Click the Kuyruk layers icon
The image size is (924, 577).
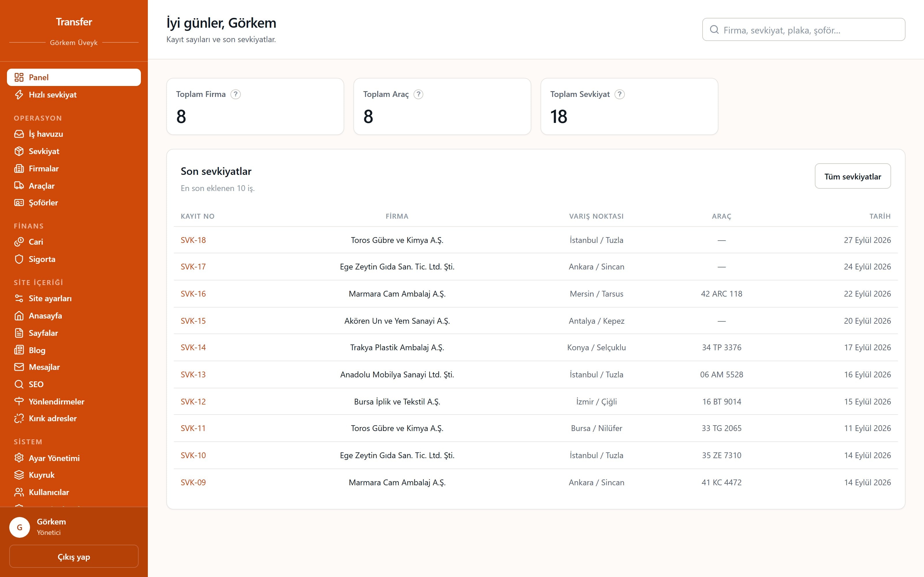coord(19,475)
